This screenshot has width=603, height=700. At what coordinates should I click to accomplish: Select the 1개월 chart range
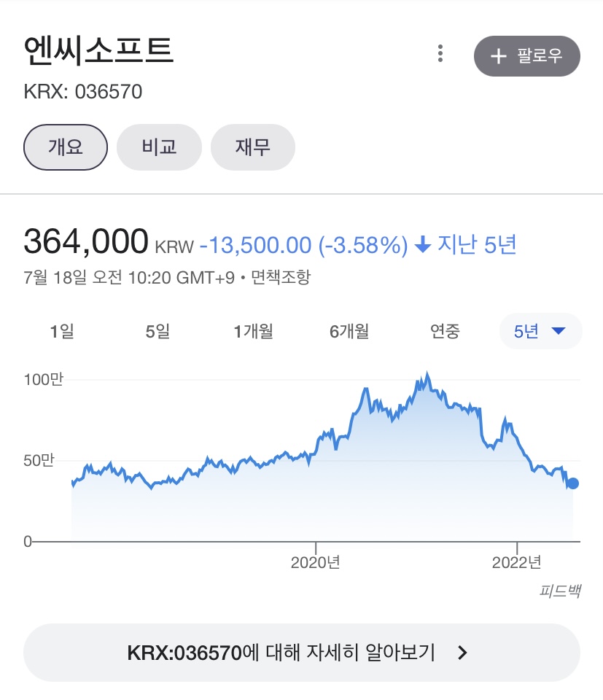click(253, 332)
